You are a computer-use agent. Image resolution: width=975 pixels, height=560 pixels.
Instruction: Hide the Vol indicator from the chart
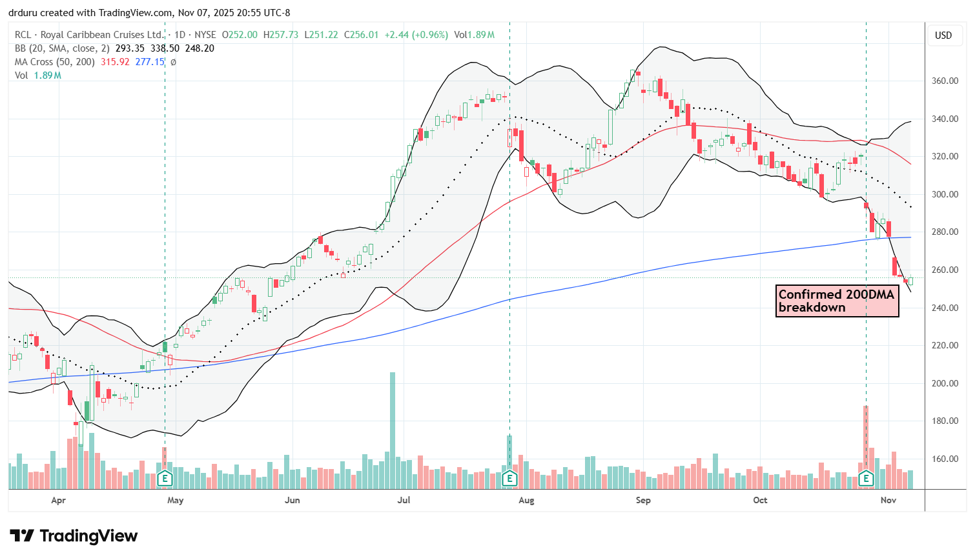[x=21, y=75]
